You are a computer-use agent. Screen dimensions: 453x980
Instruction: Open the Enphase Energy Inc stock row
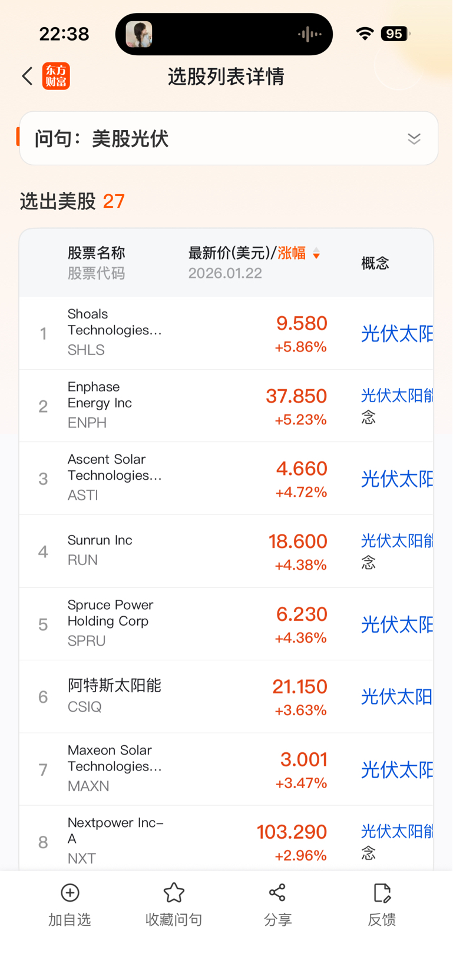click(x=177, y=406)
